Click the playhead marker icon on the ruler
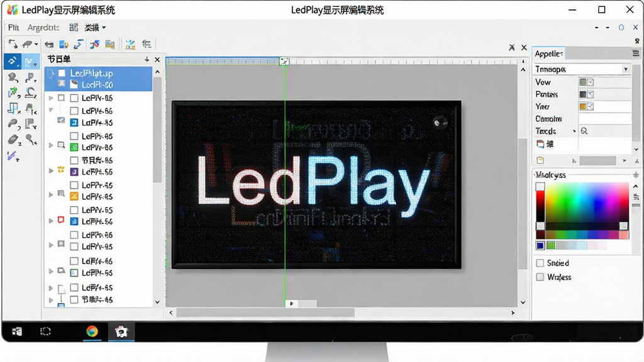 click(284, 62)
